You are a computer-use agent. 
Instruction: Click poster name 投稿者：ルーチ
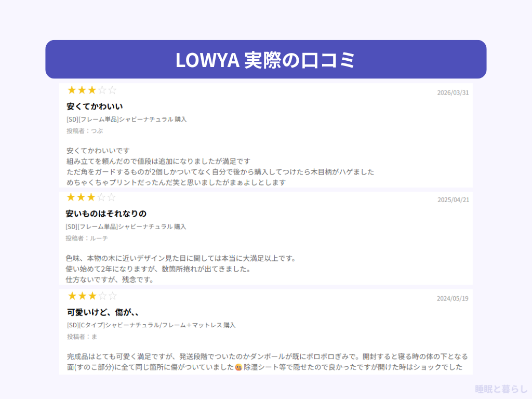pos(87,238)
